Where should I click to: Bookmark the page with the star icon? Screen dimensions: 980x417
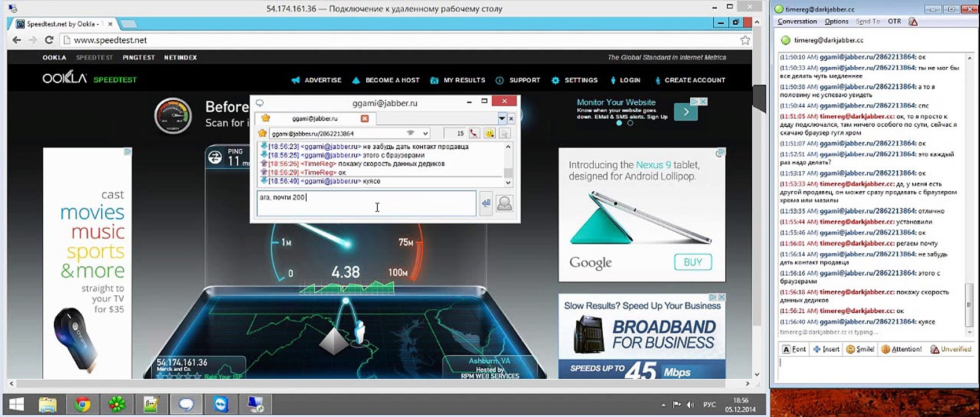(745, 40)
